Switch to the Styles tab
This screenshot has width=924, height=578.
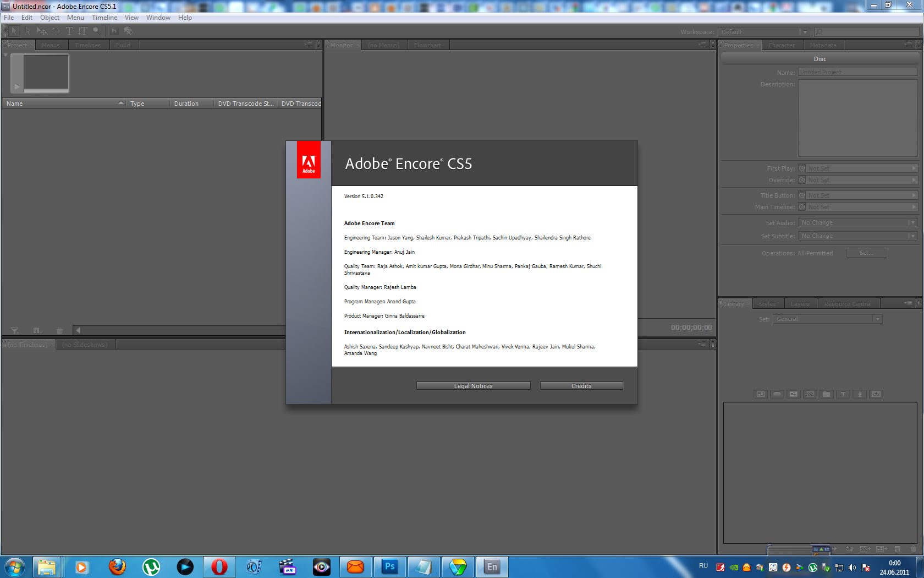pos(767,304)
